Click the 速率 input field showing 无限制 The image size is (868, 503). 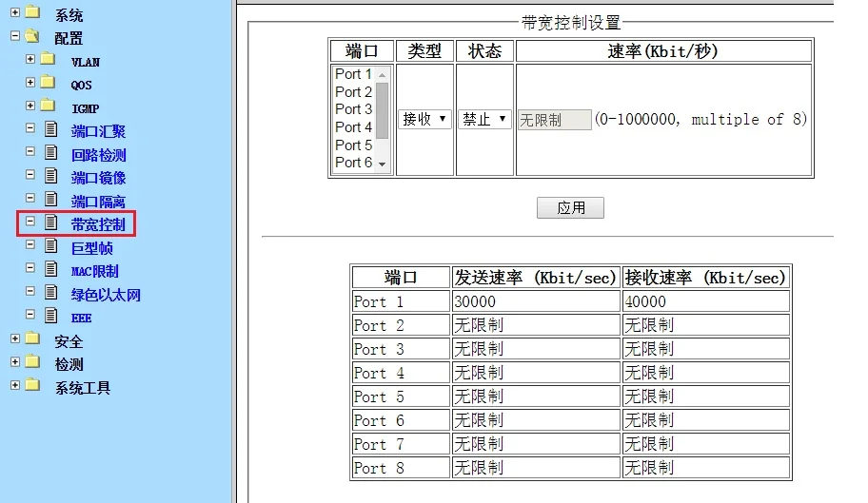coord(555,120)
